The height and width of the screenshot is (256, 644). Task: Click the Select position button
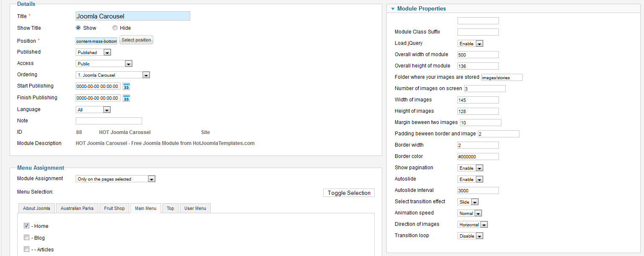pos(136,40)
